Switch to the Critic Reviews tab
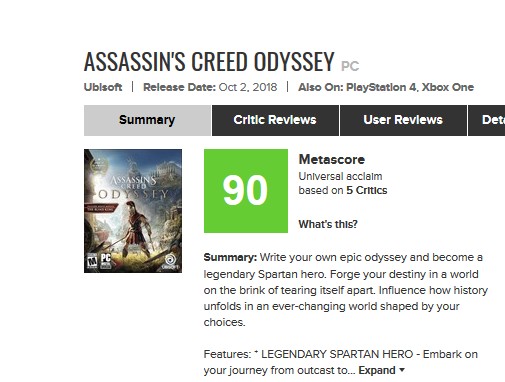This screenshot has width=505, height=382. [275, 120]
